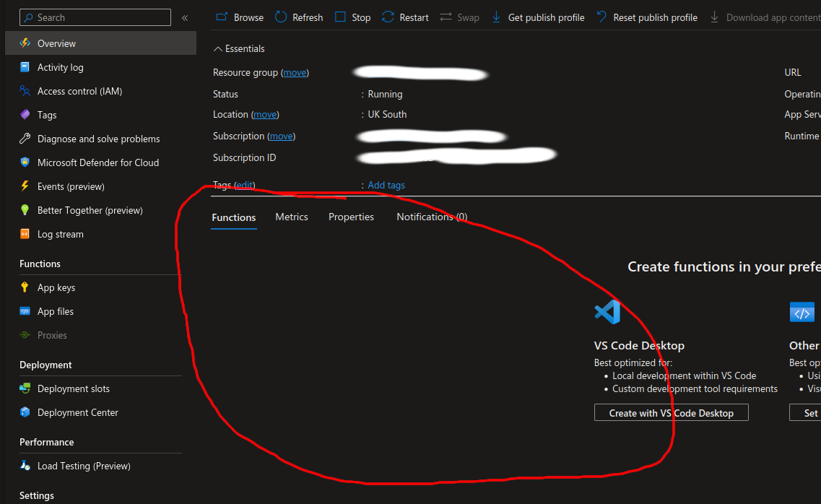Collapse the left navigation sidebar
The width and height of the screenshot is (821, 504).
(185, 17)
